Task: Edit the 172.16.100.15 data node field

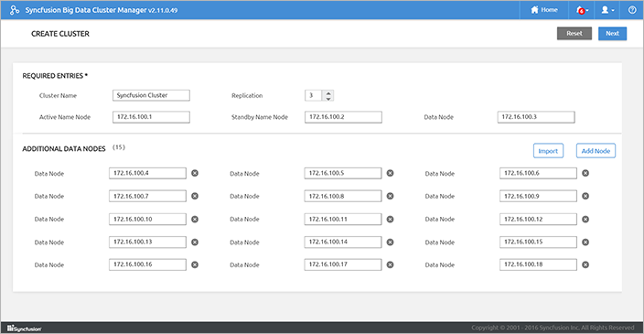Action: (x=538, y=242)
